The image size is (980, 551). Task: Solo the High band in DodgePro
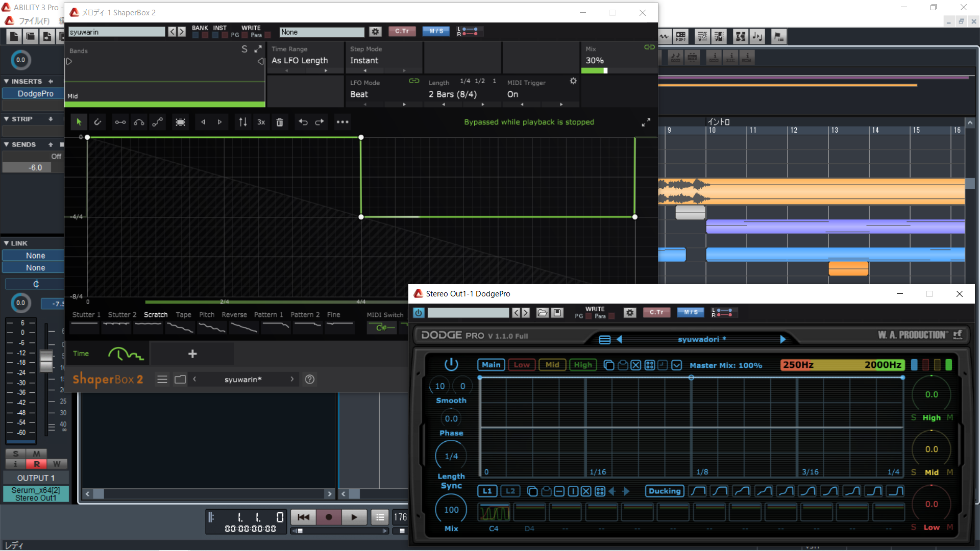point(913,418)
